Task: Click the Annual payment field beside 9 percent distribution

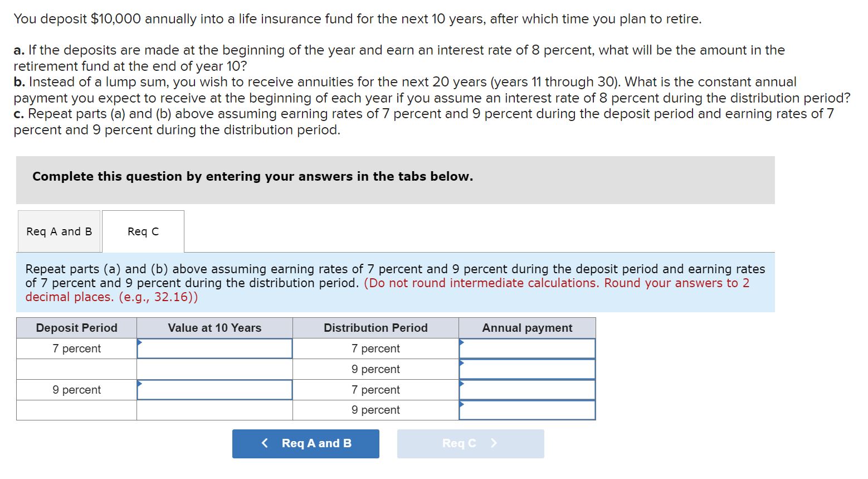Action: [526, 369]
